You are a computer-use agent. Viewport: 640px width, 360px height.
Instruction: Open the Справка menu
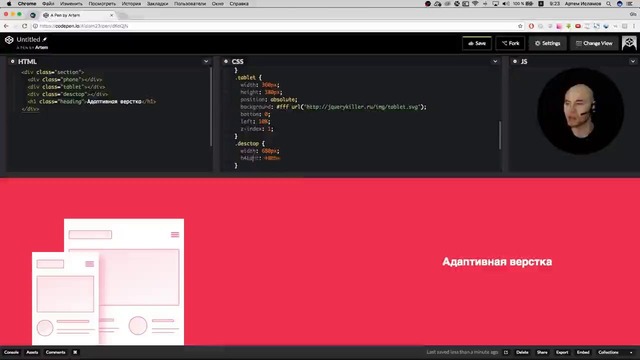[x=239, y=4]
